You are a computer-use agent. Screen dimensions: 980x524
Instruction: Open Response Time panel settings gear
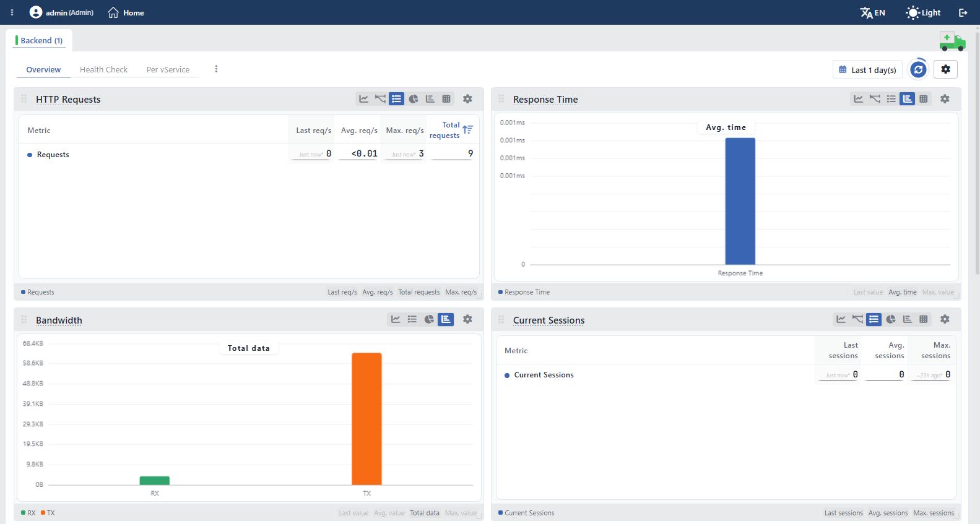click(x=945, y=99)
